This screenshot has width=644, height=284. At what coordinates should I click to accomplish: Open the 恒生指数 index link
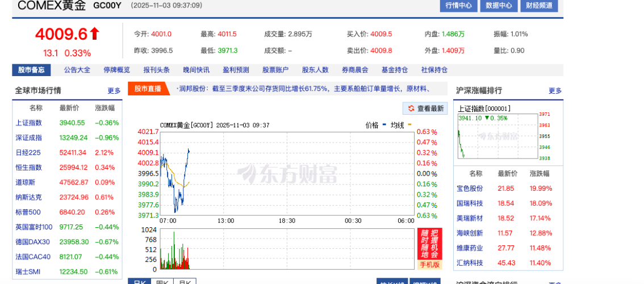pos(29,168)
